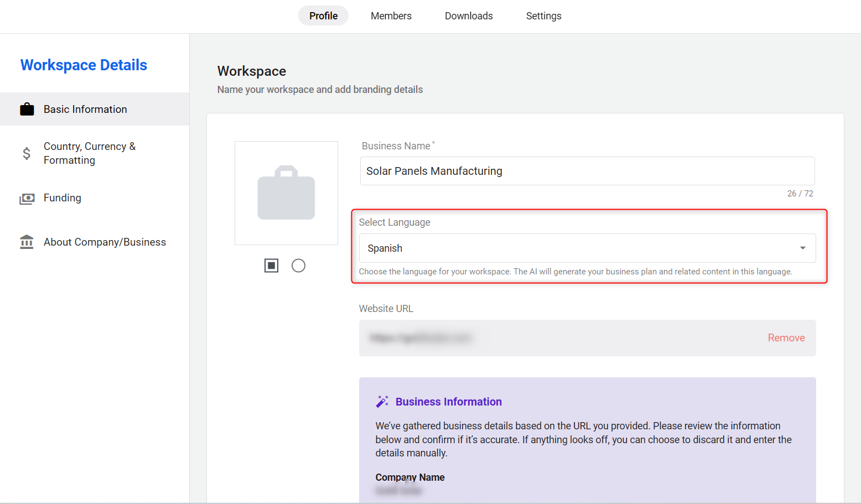Open the Profile tab
This screenshot has height=504, width=861.
click(x=323, y=16)
